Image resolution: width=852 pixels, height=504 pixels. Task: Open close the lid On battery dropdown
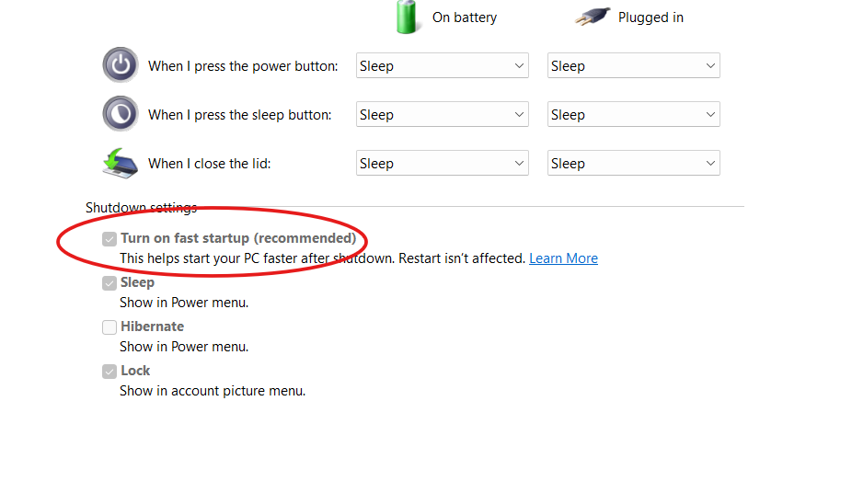[443, 163]
